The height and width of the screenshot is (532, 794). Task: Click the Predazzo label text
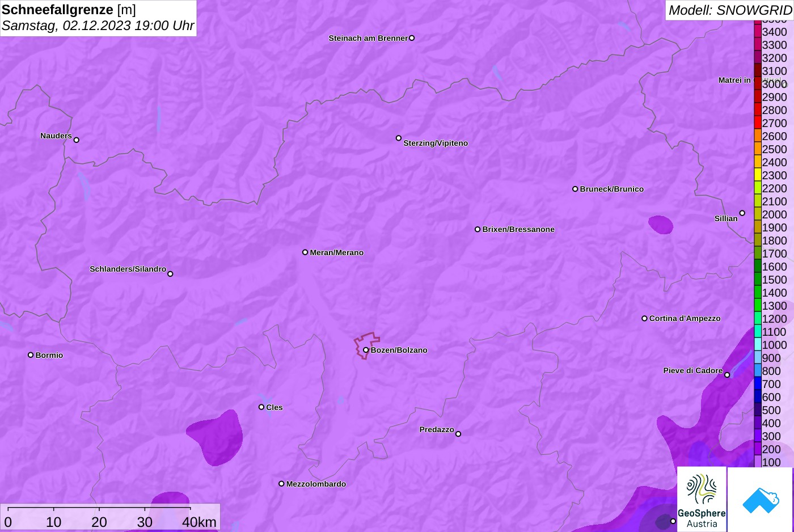click(x=437, y=429)
